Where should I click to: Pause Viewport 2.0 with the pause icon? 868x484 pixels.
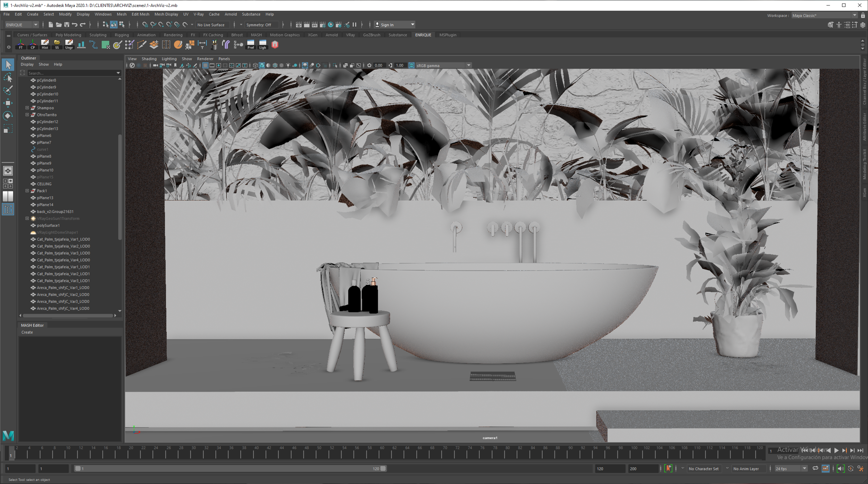coord(354,25)
